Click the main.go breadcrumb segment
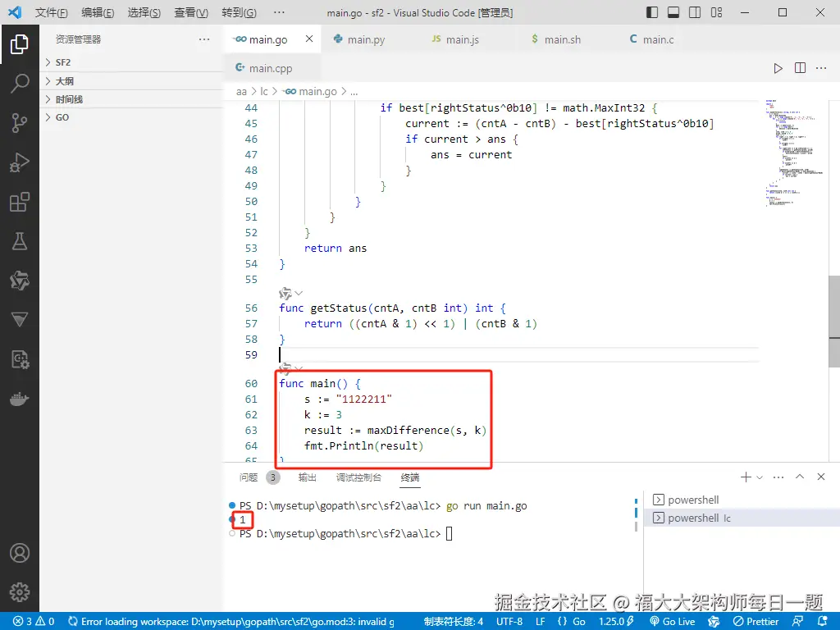840x630 pixels. click(311, 92)
